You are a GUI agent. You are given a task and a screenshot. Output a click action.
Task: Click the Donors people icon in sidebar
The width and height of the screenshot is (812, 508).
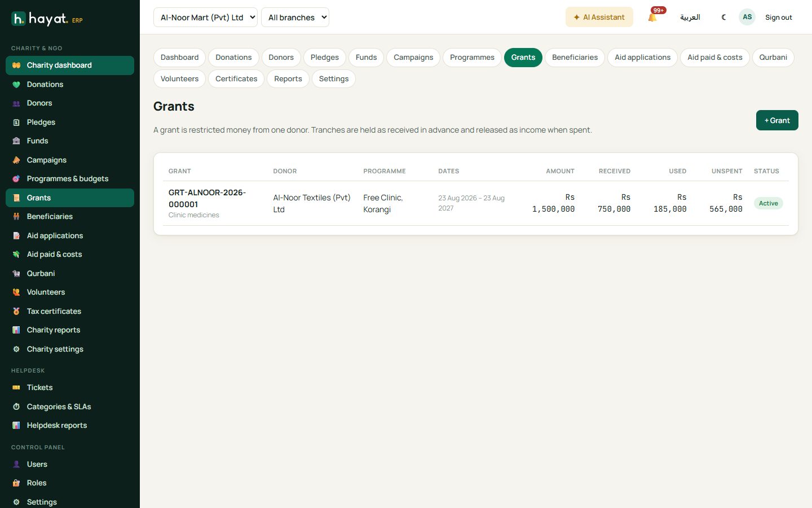click(x=16, y=103)
